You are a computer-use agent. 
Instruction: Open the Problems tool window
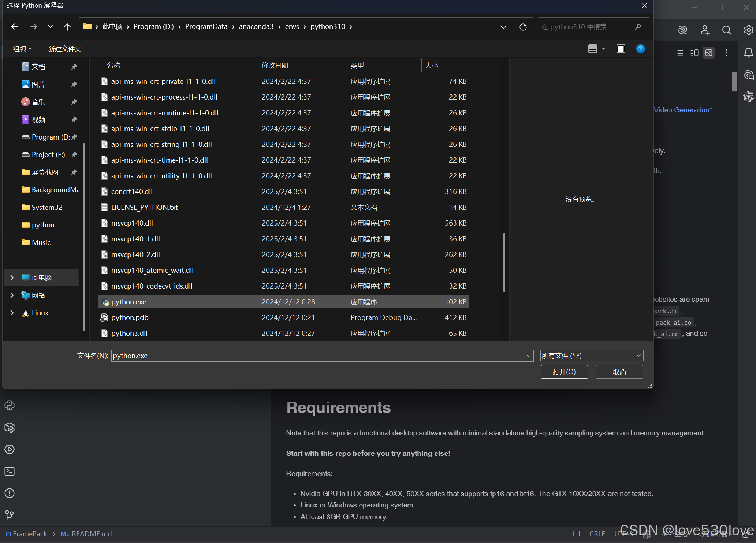pyautogui.click(x=10, y=493)
